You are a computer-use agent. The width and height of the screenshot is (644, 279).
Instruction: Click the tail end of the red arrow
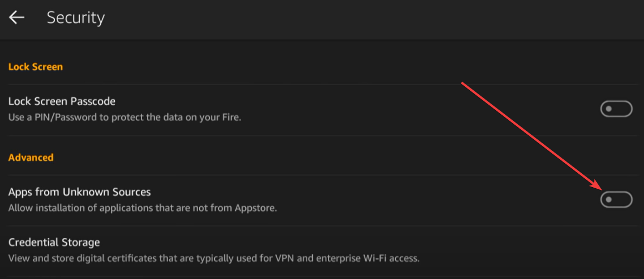click(x=463, y=84)
